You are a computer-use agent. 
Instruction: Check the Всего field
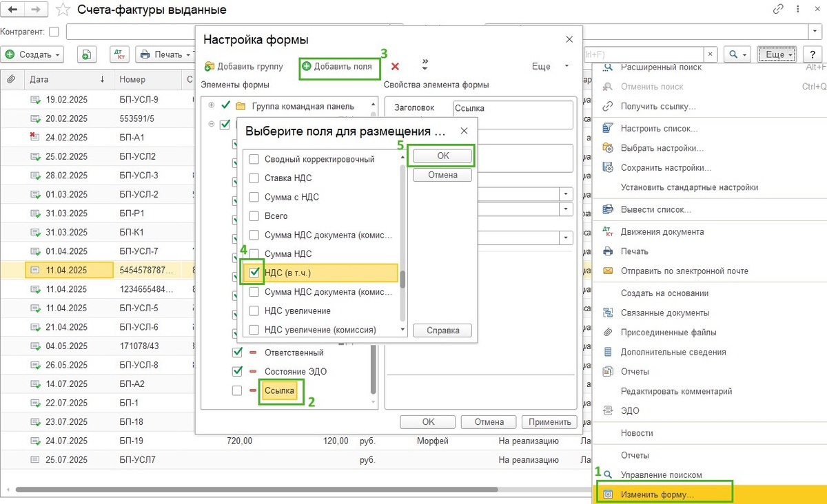click(254, 216)
